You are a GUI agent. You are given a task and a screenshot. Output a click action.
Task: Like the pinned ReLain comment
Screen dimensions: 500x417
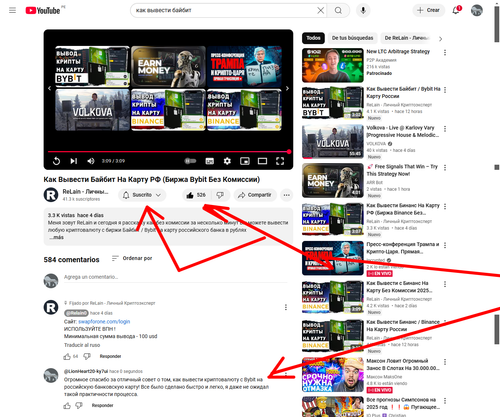pyautogui.click(x=67, y=357)
